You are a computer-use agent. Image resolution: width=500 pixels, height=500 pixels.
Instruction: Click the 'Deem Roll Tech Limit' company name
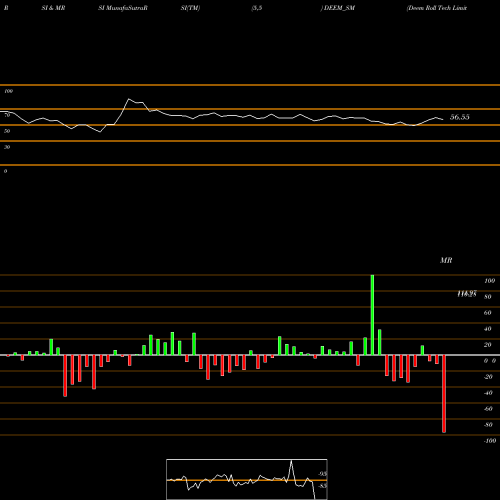click(437, 8)
